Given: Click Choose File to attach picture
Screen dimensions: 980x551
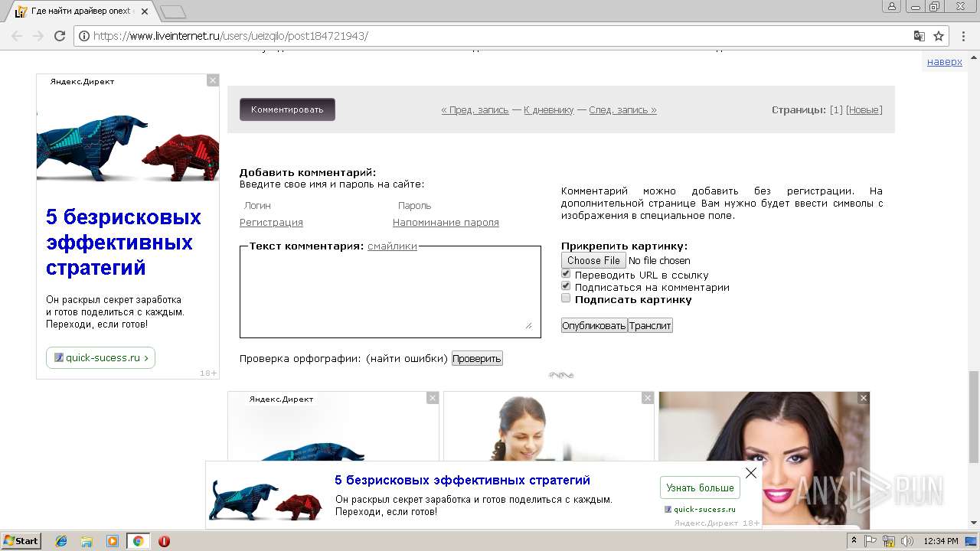Looking at the screenshot, I should [593, 260].
